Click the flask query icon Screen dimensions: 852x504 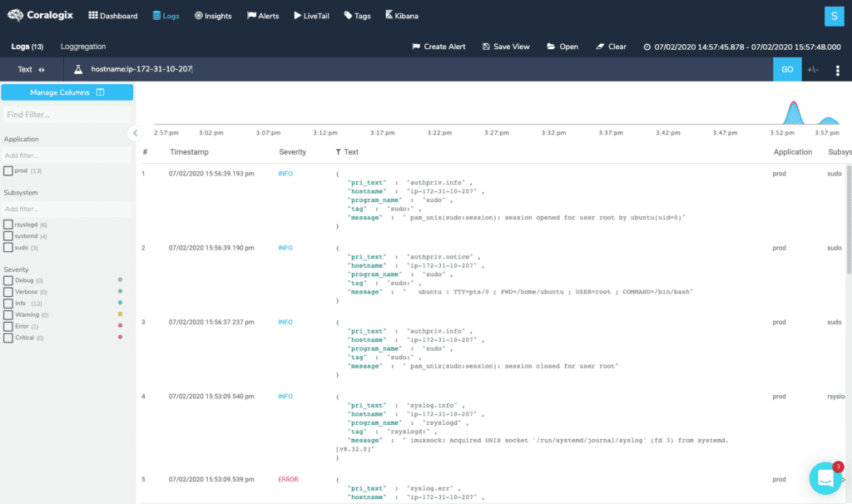(78, 70)
